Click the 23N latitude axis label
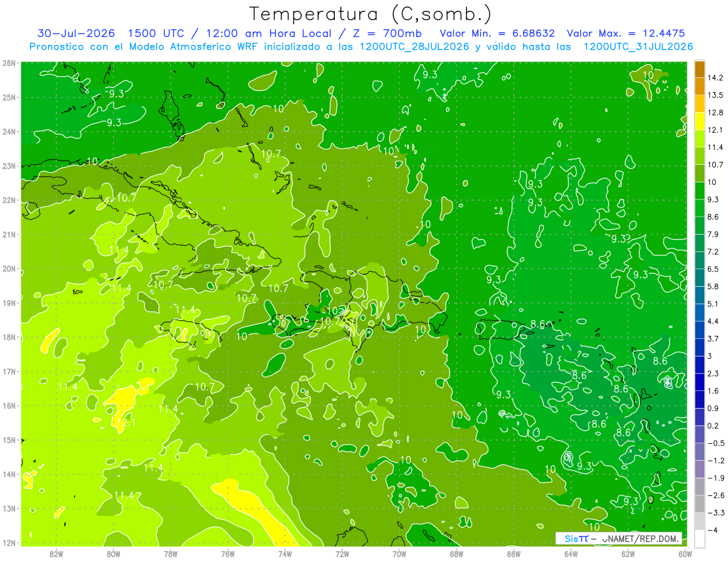This screenshot has width=728, height=562. click(x=9, y=166)
